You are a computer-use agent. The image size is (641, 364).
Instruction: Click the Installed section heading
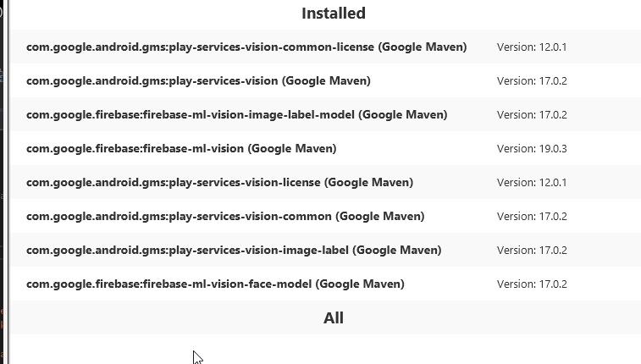coord(333,14)
